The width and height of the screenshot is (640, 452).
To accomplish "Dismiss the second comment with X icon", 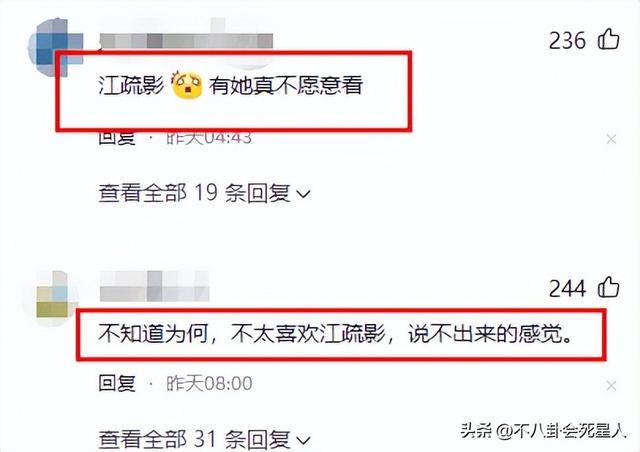I will coord(611,385).
